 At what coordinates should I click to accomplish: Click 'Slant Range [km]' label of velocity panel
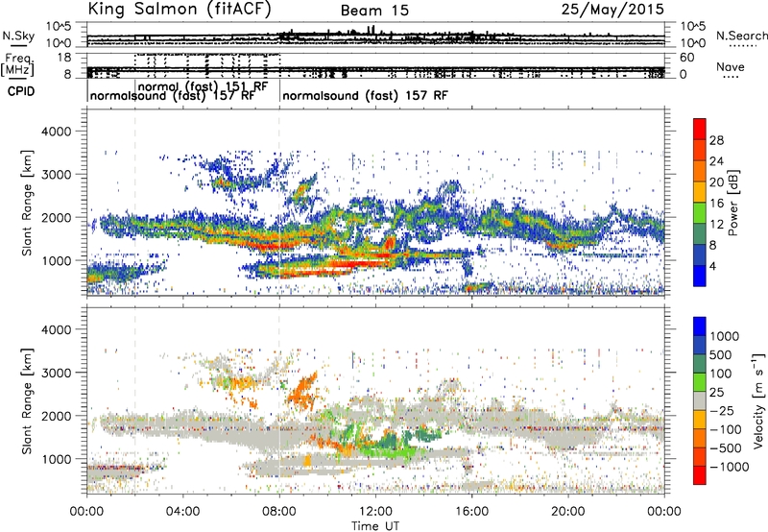pos(27,401)
